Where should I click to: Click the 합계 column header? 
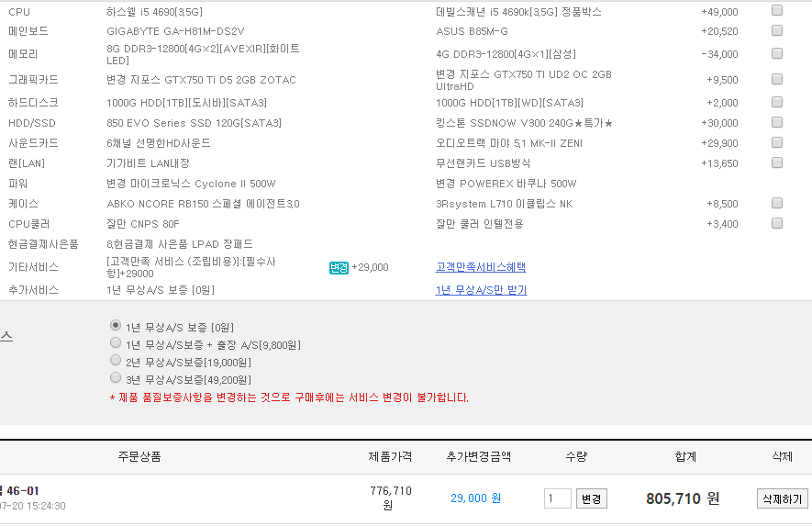(685, 456)
